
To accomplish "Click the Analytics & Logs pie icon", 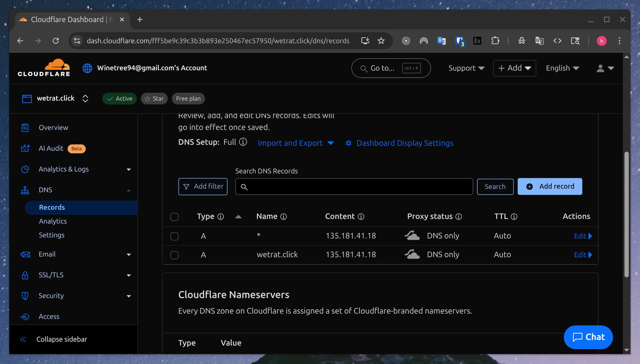I will tap(25, 169).
